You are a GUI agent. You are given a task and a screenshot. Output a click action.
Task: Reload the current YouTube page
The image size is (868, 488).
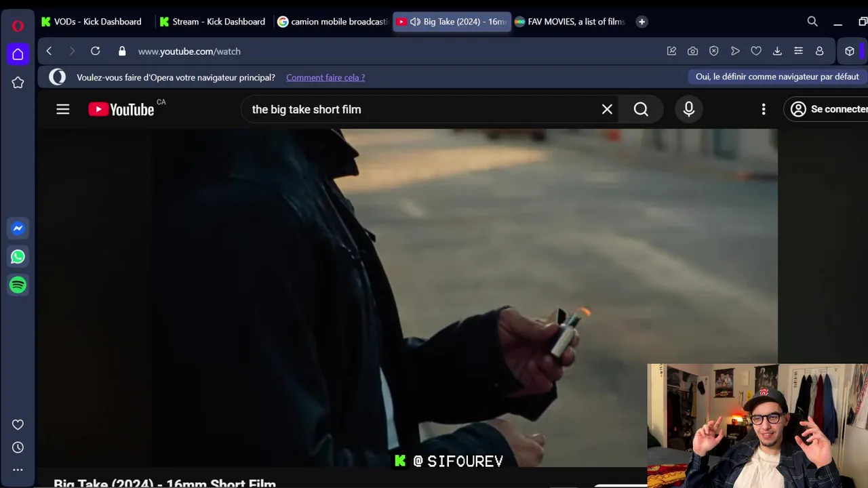96,51
